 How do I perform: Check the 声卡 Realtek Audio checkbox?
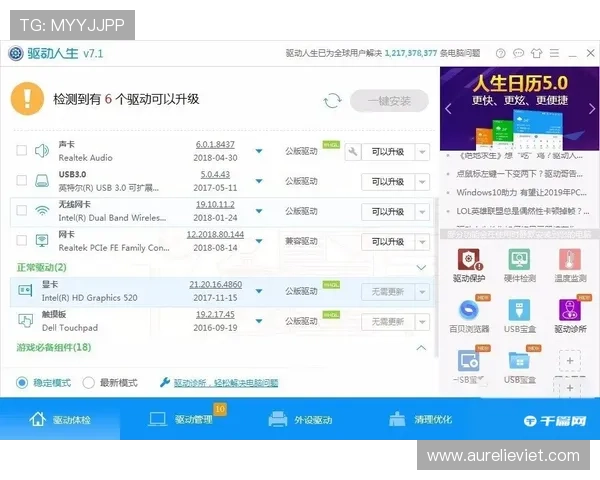click(22, 150)
